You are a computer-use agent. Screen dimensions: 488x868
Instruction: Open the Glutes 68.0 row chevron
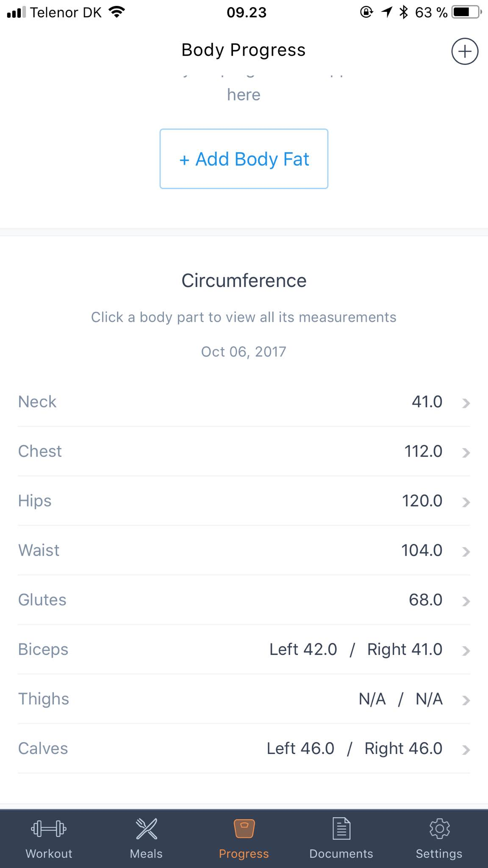point(466,601)
